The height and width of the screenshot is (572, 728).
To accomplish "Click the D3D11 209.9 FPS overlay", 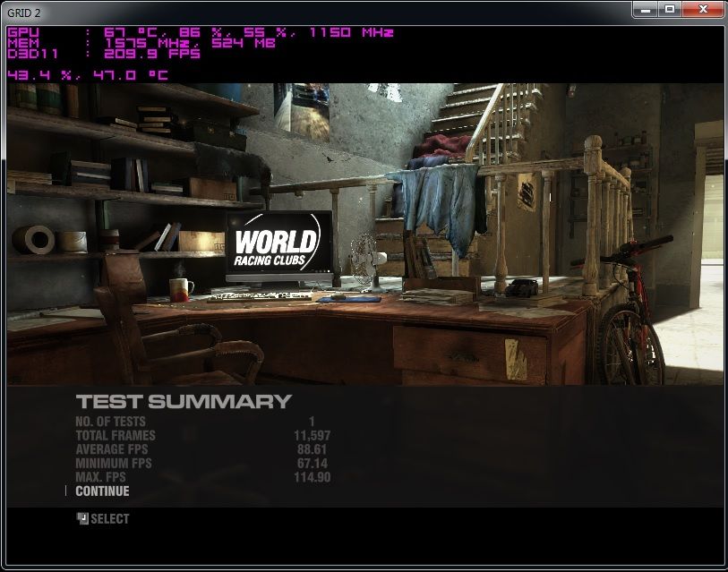I will click(104, 54).
